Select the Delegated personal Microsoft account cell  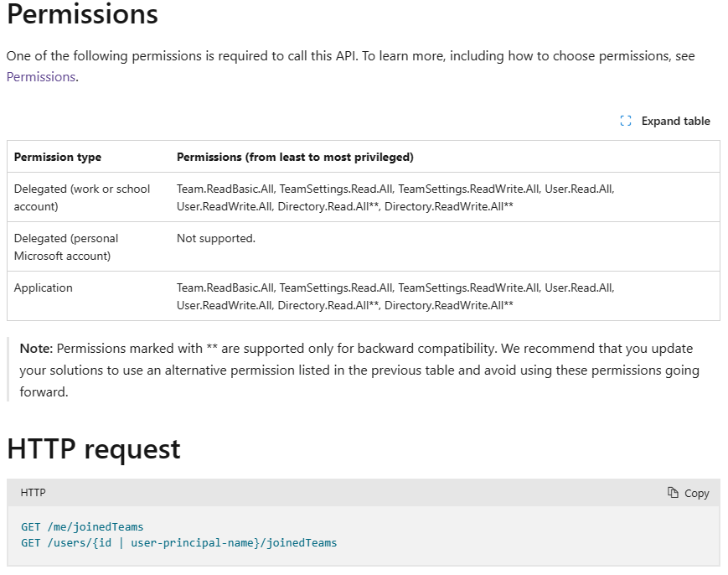point(66,246)
